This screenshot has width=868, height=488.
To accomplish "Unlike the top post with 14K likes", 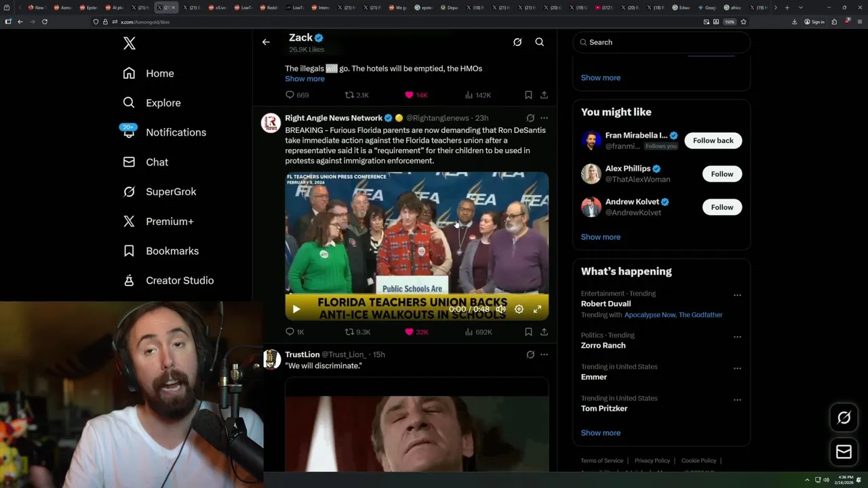I will point(416,95).
